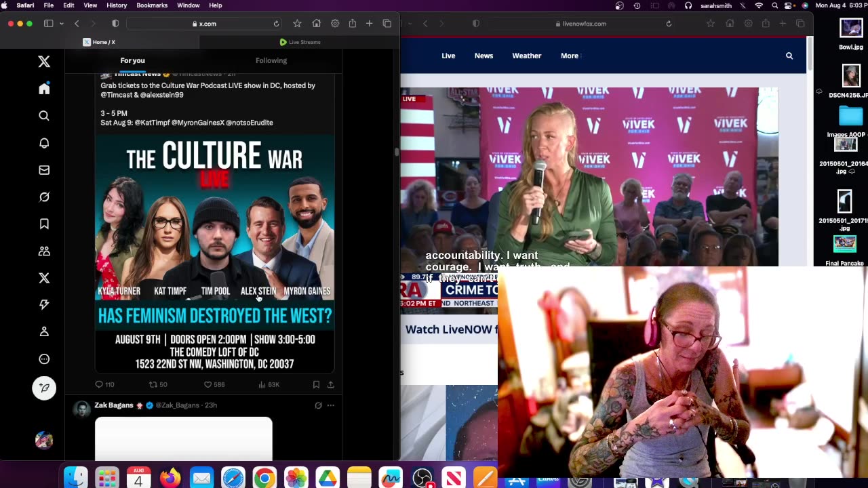Screen dimensions: 868x488
Task: Open X Profile person icon
Action: (x=44, y=331)
